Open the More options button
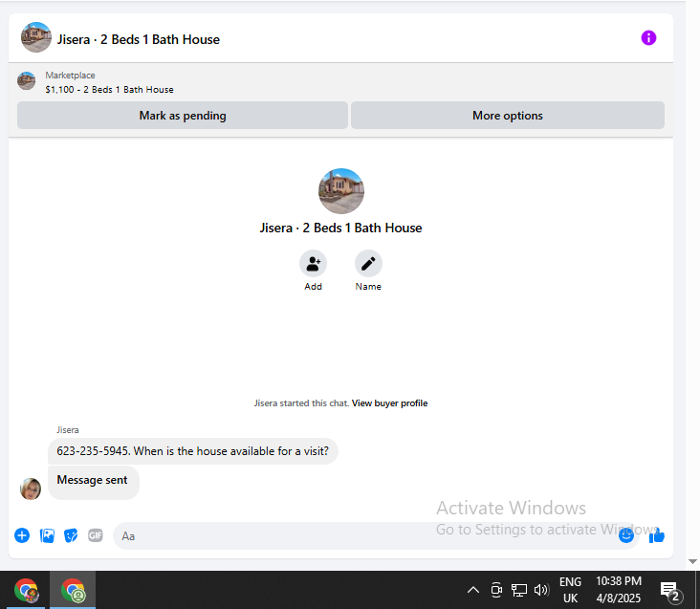 tap(508, 116)
